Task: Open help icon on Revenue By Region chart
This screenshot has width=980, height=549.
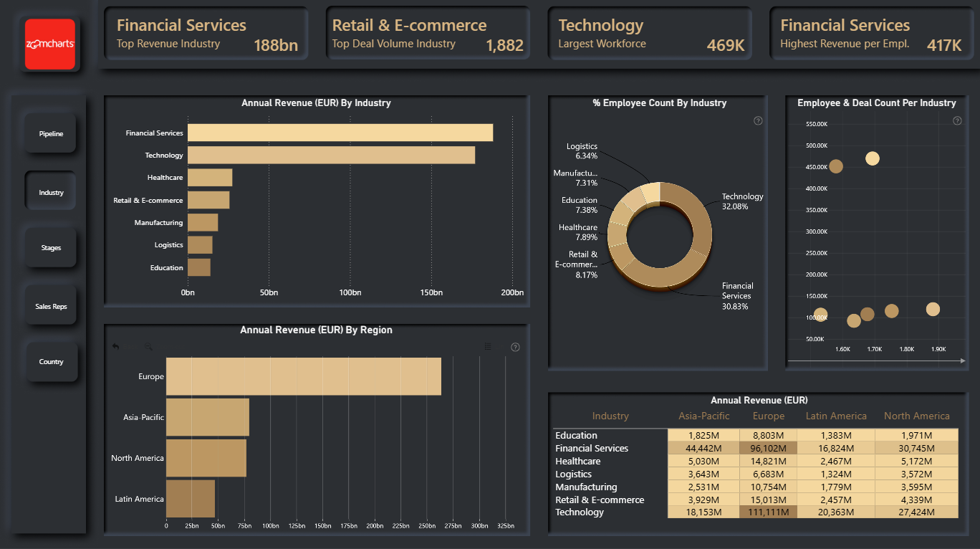Action: 515,347
